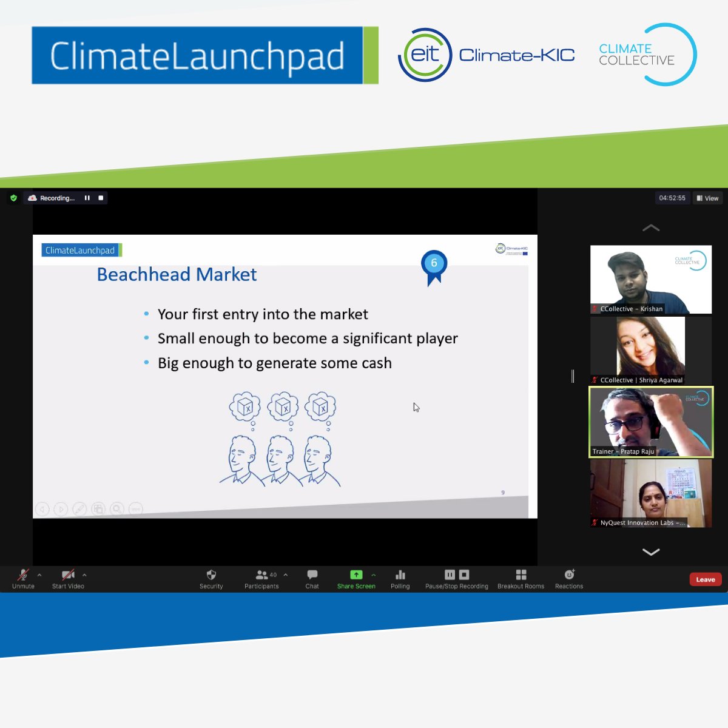Start Video with the camera icon
This screenshot has width=728, height=728.
point(68,579)
